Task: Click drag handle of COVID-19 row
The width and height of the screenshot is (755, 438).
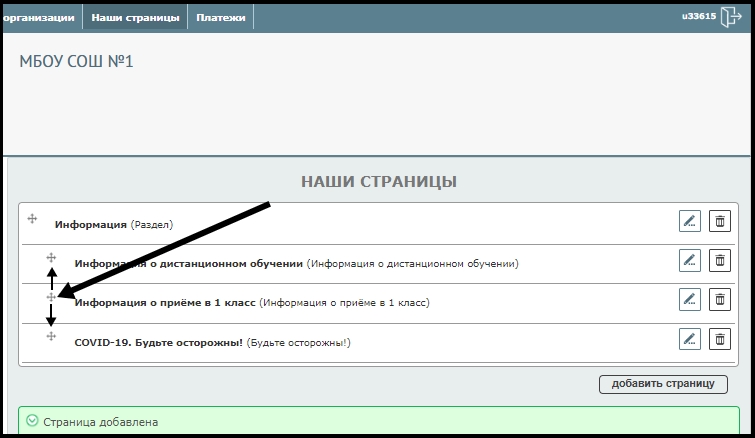Action: [51, 337]
